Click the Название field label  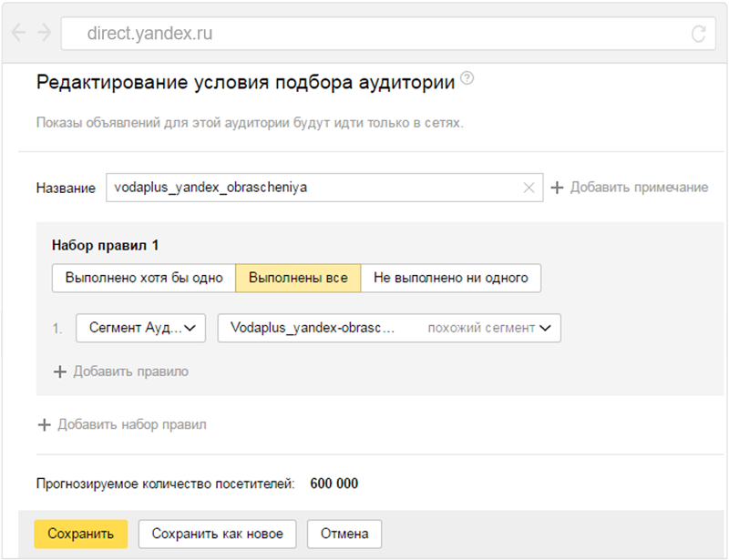click(x=66, y=188)
